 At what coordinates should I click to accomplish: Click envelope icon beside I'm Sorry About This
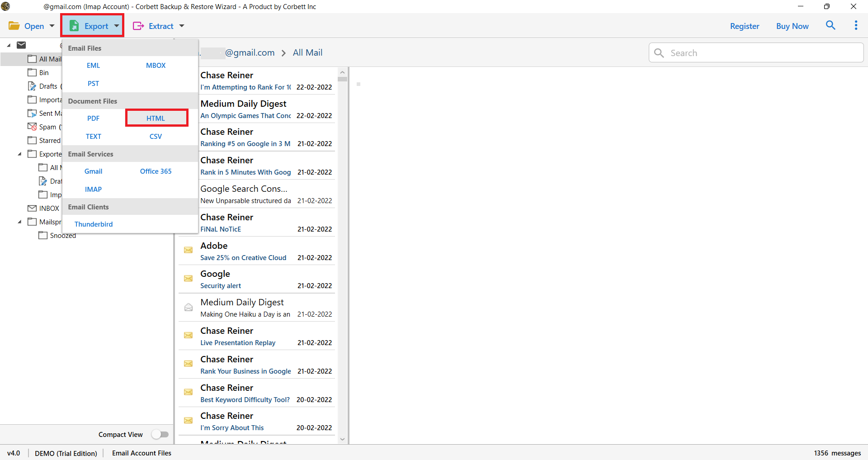tap(189, 421)
